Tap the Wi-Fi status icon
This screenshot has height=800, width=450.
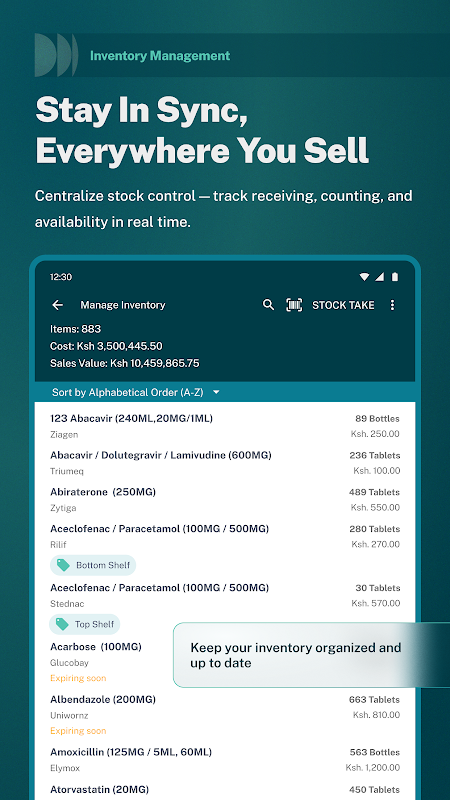364,277
